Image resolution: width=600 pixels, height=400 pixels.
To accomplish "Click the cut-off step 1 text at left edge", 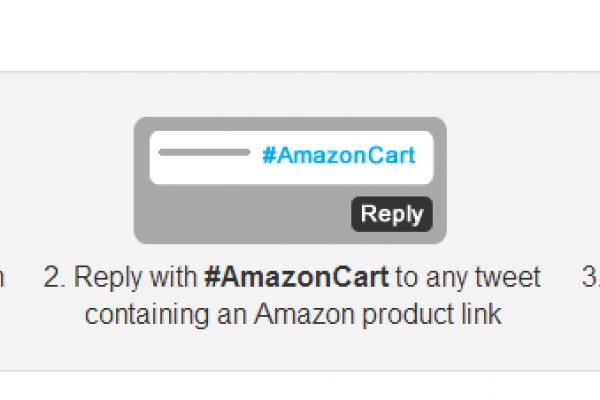I will 3,277.
